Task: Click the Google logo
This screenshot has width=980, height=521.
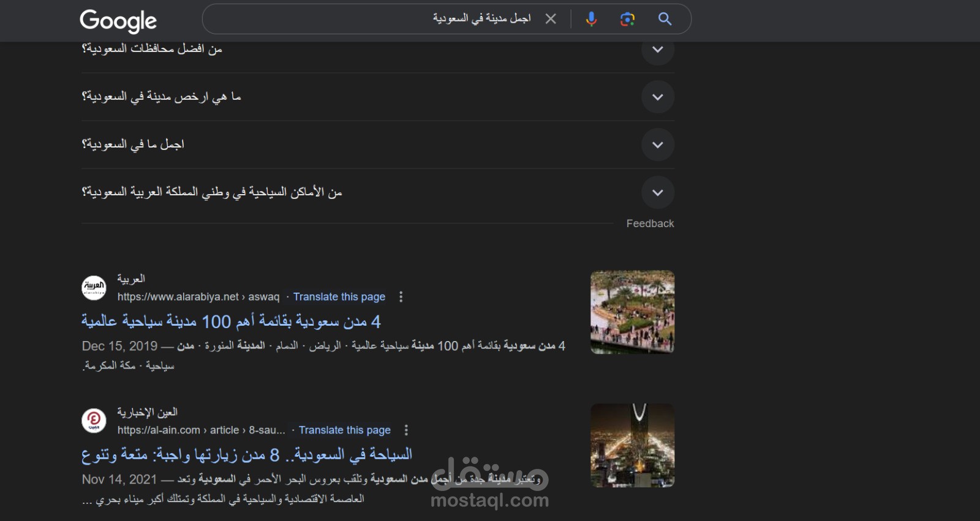Action: pos(118,21)
